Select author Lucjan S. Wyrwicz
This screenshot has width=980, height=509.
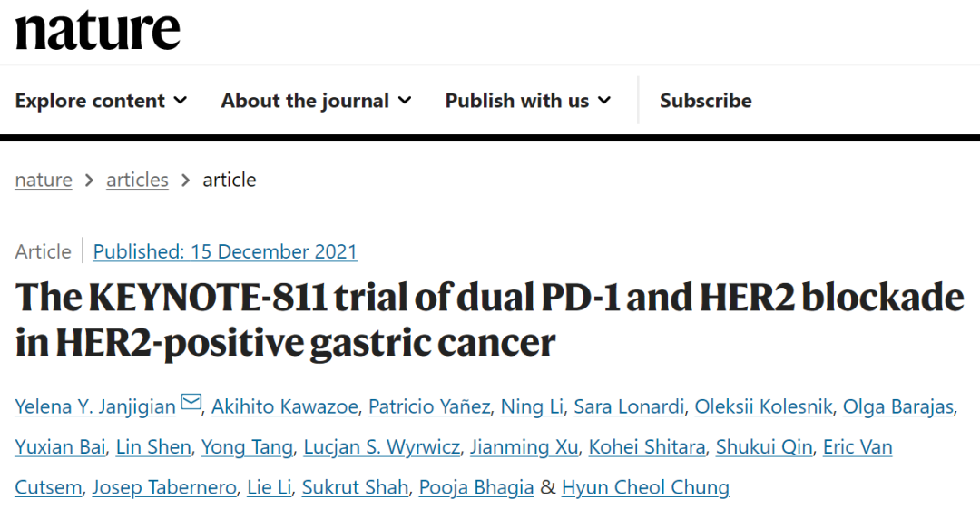click(x=382, y=447)
